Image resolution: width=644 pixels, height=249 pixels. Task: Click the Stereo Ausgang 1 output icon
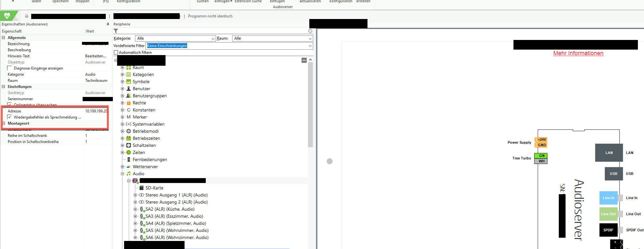[141, 195]
